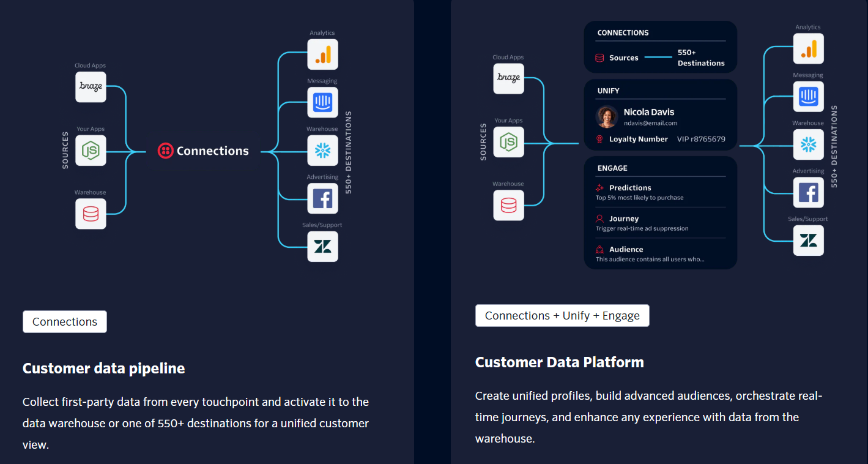Click Your Apps label in Customer data pipeline diagram

(x=91, y=129)
